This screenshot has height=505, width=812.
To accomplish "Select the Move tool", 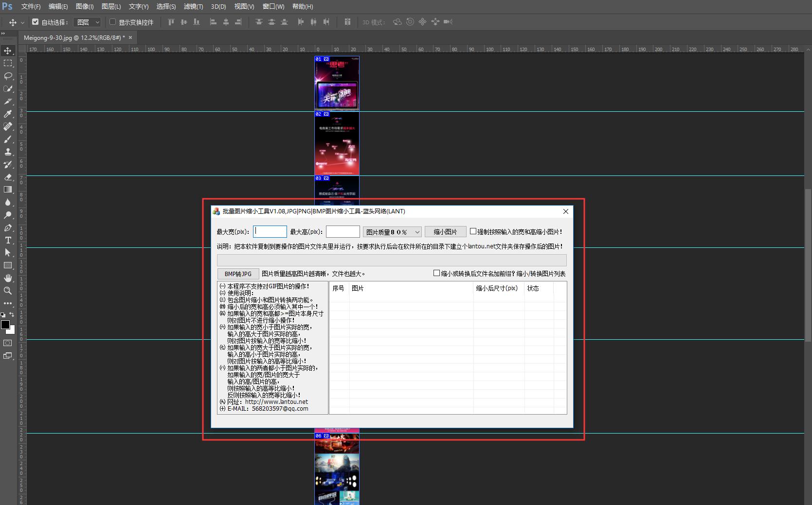I will pyautogui.click(x=7, y=51).
